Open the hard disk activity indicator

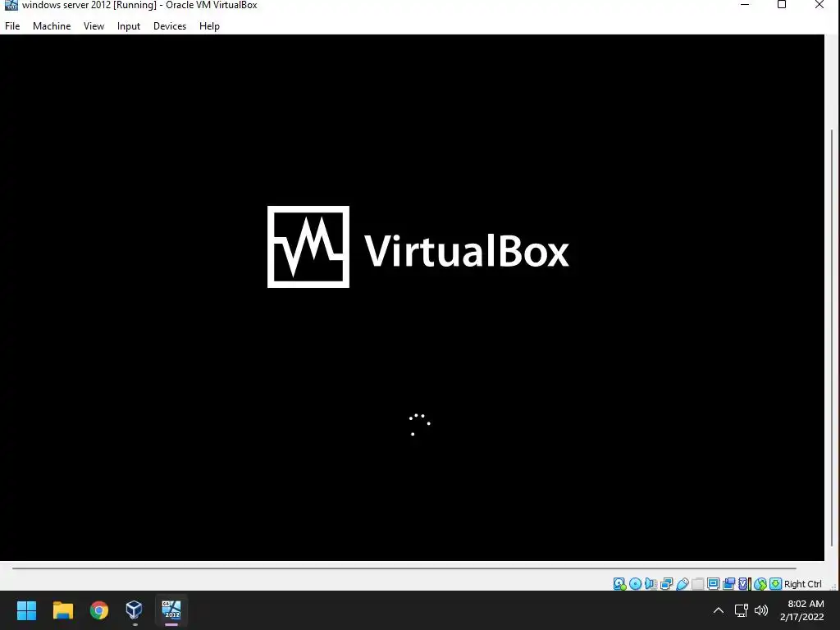pos(619,584)
